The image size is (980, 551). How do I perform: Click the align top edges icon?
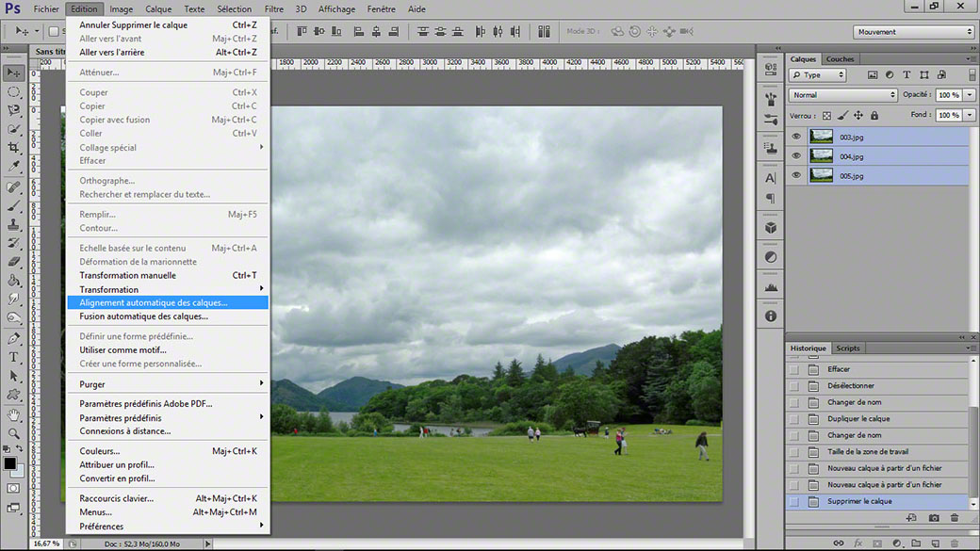click(x=302, y=31)
